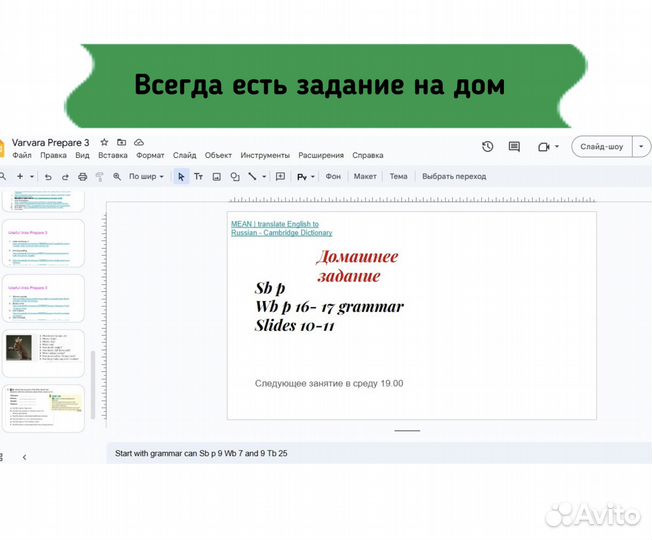
Task: Click the Домашнее задание heading text
Action: click(357, 266)
